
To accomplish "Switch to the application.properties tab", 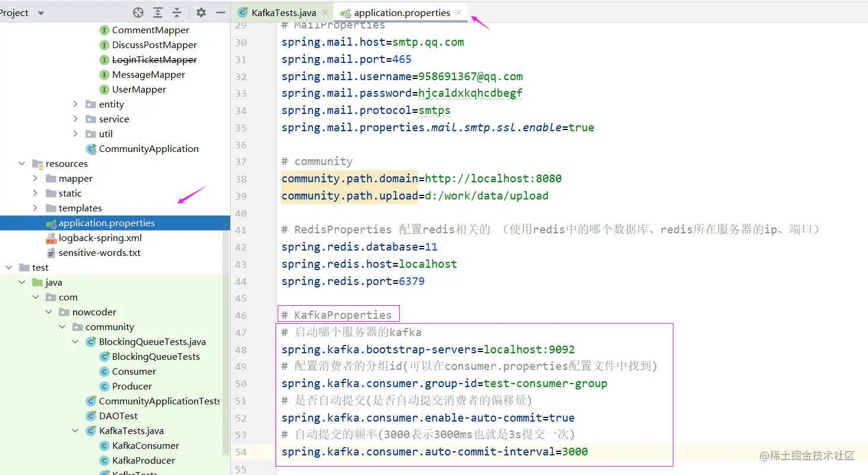I will (402, 12).
